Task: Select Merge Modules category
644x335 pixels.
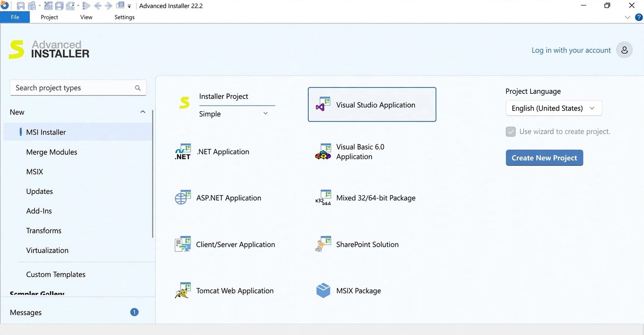Action: point(52,152)
